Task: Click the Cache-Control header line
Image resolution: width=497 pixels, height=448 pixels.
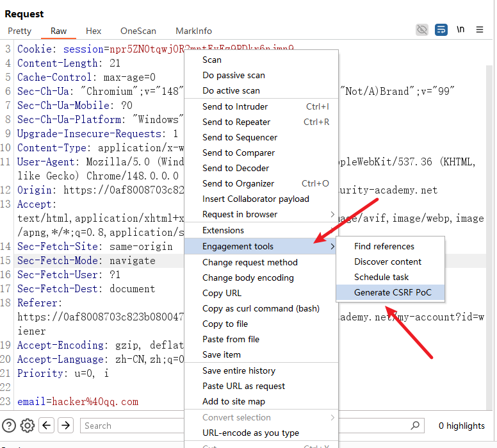Action: coord(86,77)
